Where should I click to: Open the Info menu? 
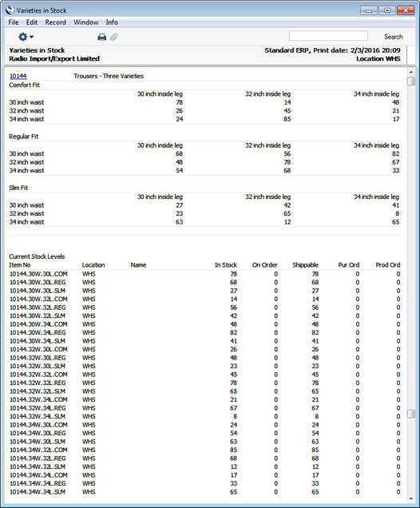(112, 22)
